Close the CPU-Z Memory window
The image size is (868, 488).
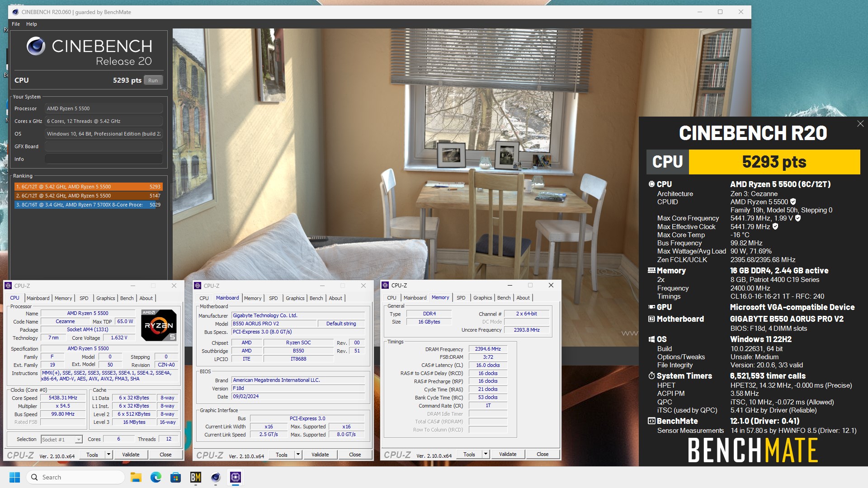click(551, 285)
